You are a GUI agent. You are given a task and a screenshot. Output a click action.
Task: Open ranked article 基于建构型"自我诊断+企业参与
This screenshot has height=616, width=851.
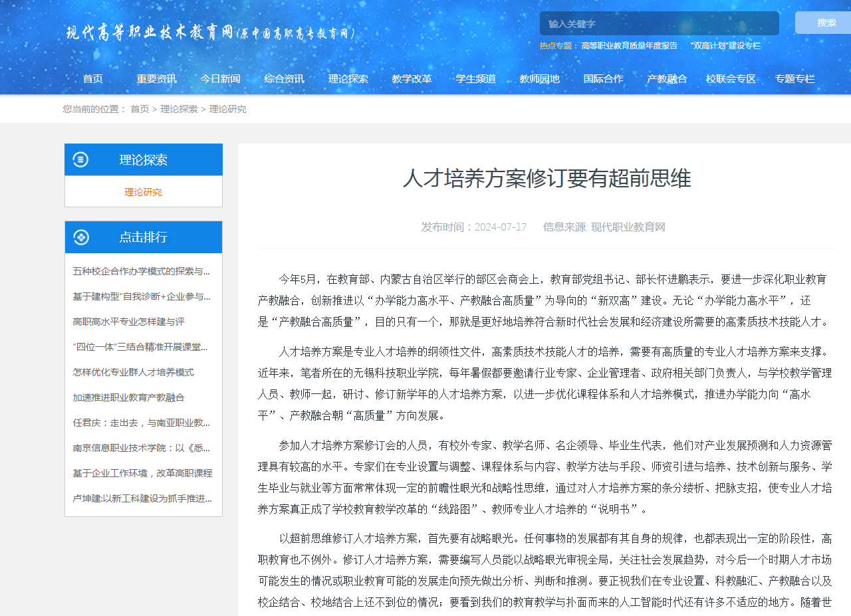click(x=142, y=296)
